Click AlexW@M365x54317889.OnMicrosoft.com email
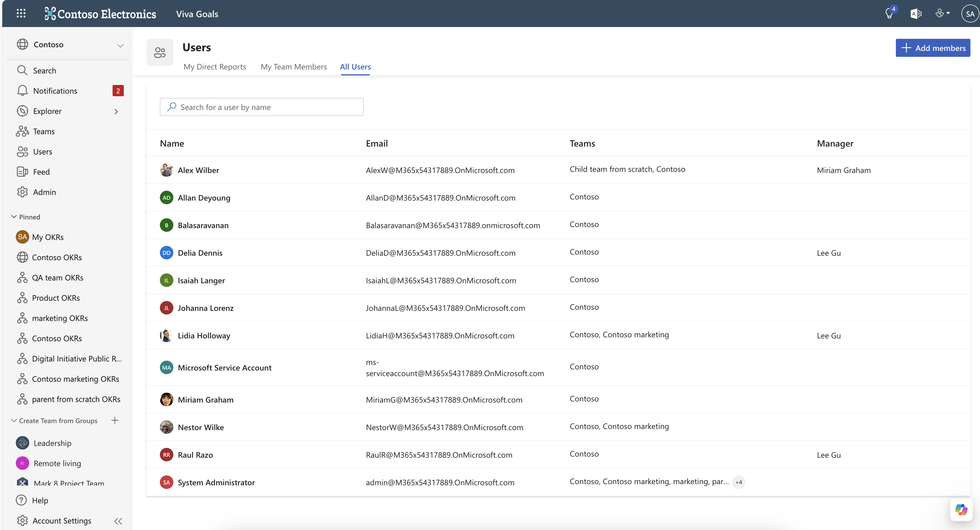The height and width of the screenshot is (530, 980). click(x=440, y=170)
